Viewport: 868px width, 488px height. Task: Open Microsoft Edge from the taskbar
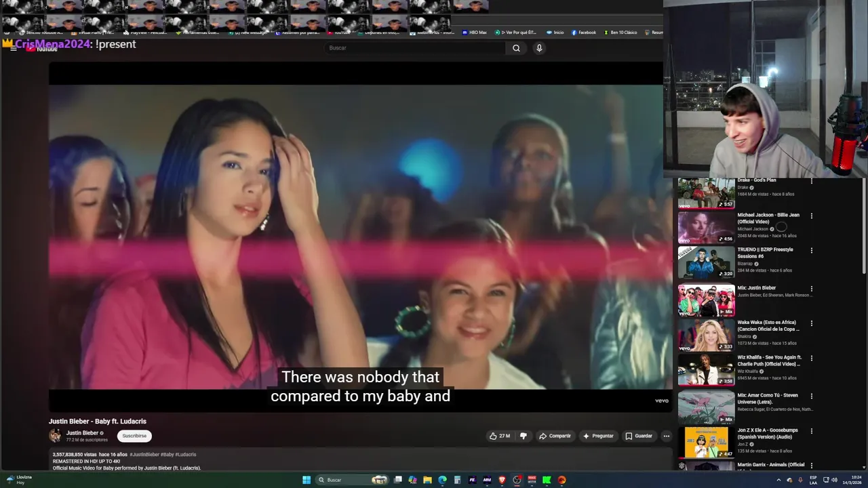point(442,480)
